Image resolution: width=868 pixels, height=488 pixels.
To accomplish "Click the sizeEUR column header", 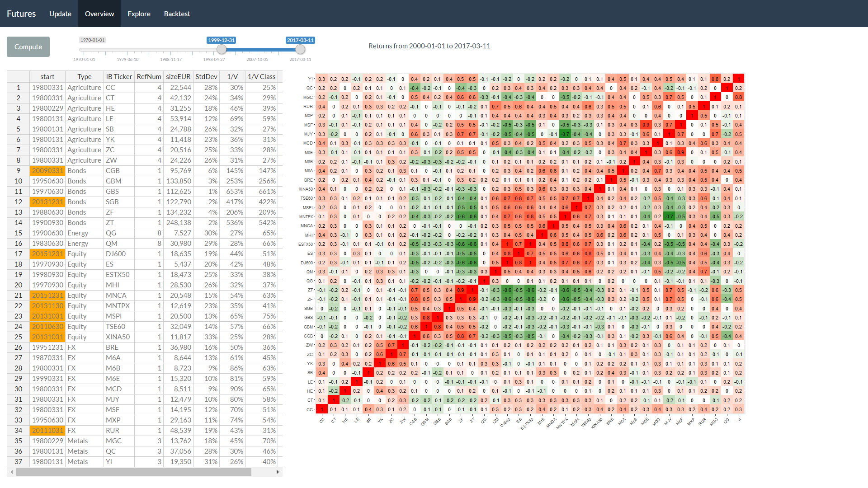I will (x=178, y=77).
